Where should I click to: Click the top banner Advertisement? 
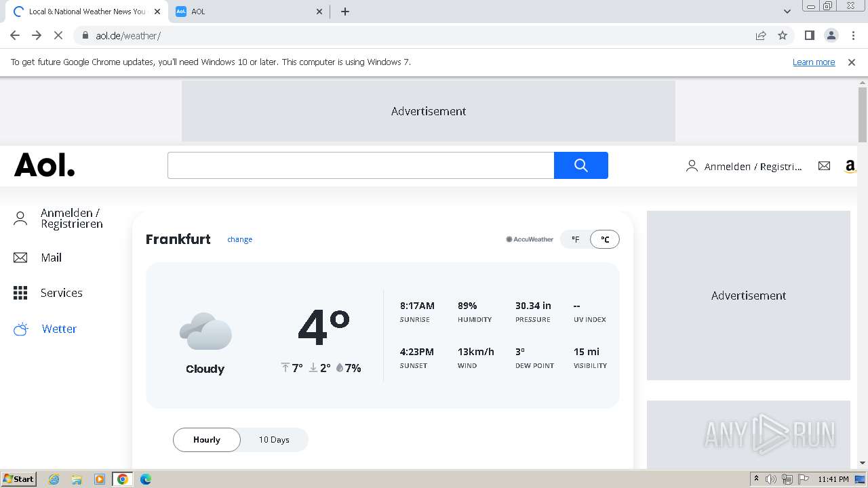point(429,111)
